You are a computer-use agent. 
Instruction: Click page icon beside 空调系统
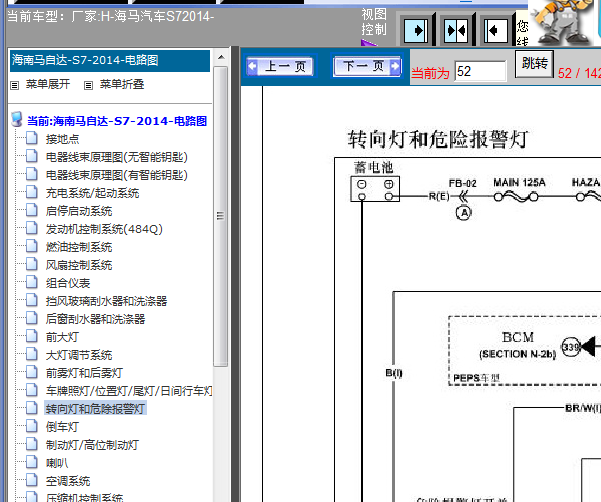pos(32,480)
